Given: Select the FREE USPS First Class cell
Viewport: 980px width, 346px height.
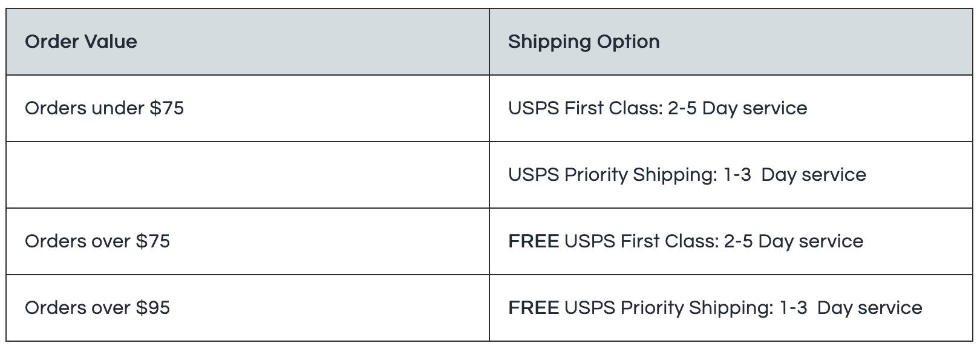Looking at the screenshot, I should coord(731,241).
